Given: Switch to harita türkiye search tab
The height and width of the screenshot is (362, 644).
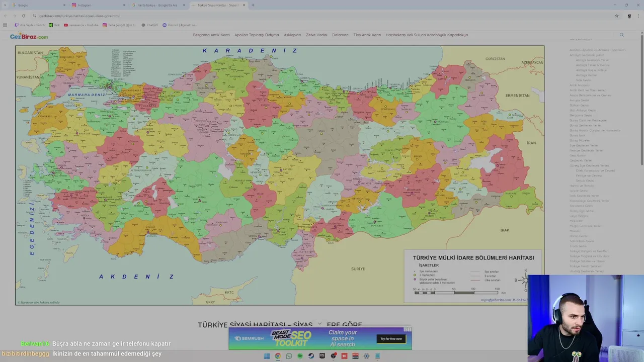Looking at the screenshot, I should [158, 5].
